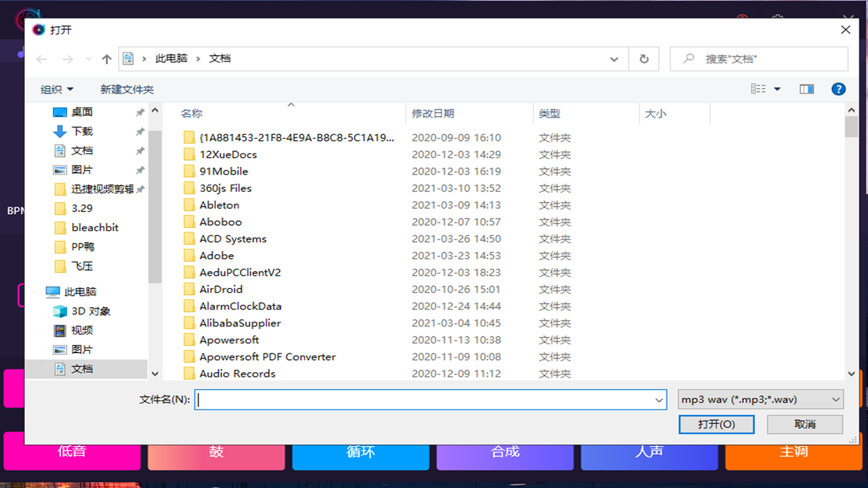Click the search magnifier in search box

690,58
